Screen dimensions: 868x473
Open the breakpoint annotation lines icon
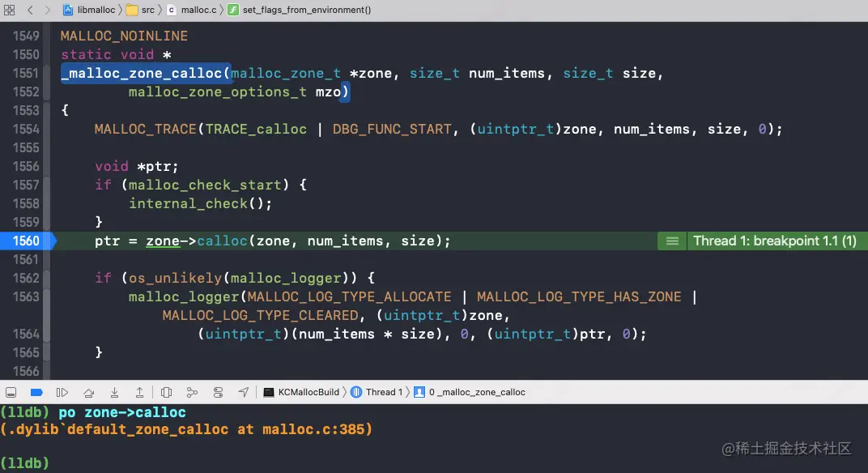[672, 241]
